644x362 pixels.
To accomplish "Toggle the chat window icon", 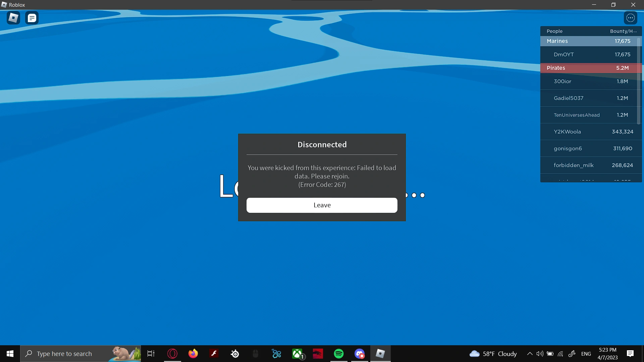I will point(32,18).
